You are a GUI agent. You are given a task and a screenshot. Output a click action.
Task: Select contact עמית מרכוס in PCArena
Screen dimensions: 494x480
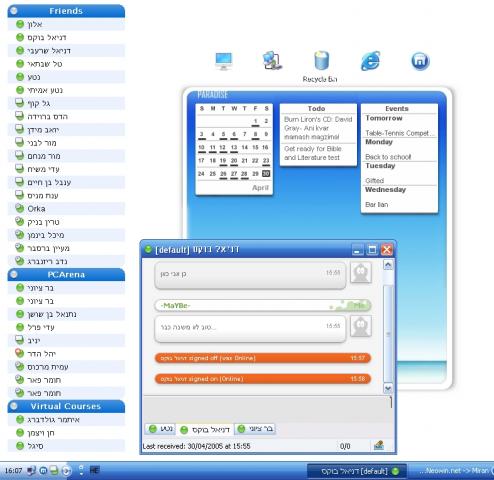coord(66,366)
